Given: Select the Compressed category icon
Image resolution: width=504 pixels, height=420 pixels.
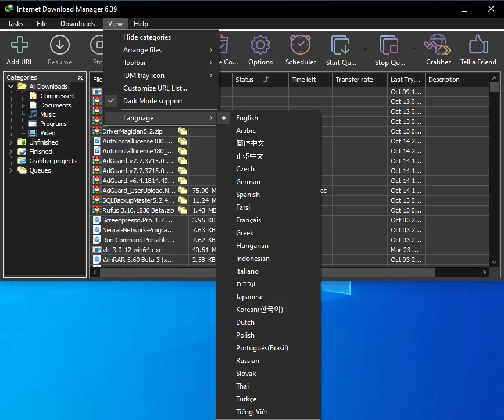Looking at the screenshot, I should 33,96.
